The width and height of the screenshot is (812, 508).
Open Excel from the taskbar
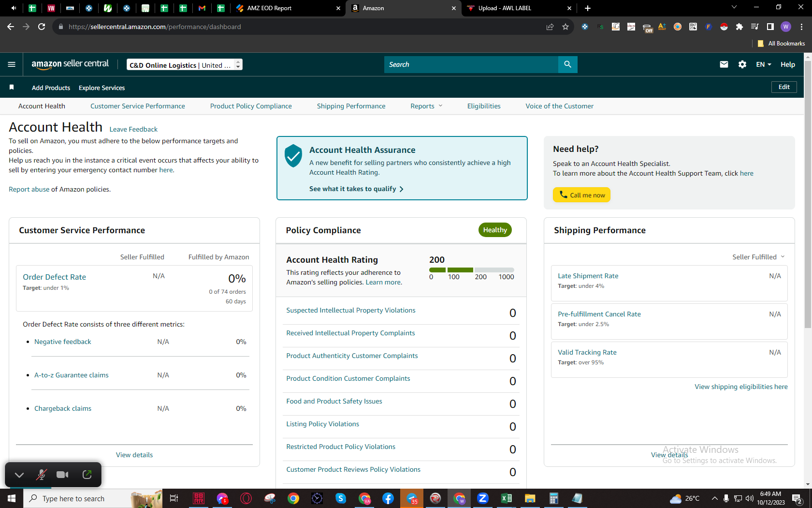point(506,498)
